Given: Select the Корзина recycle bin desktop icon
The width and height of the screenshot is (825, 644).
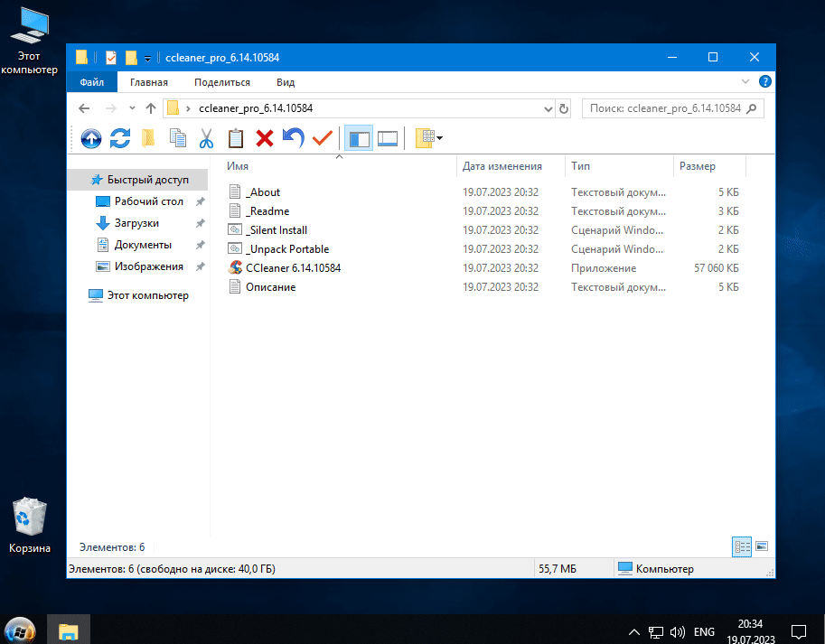Looking at the screenshot, I should [x=30, y=526].
